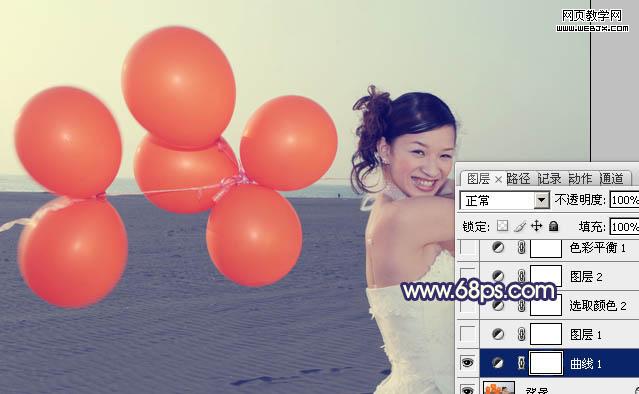Open the blend mode dropdown showing 正常

[x=505, y=200]
